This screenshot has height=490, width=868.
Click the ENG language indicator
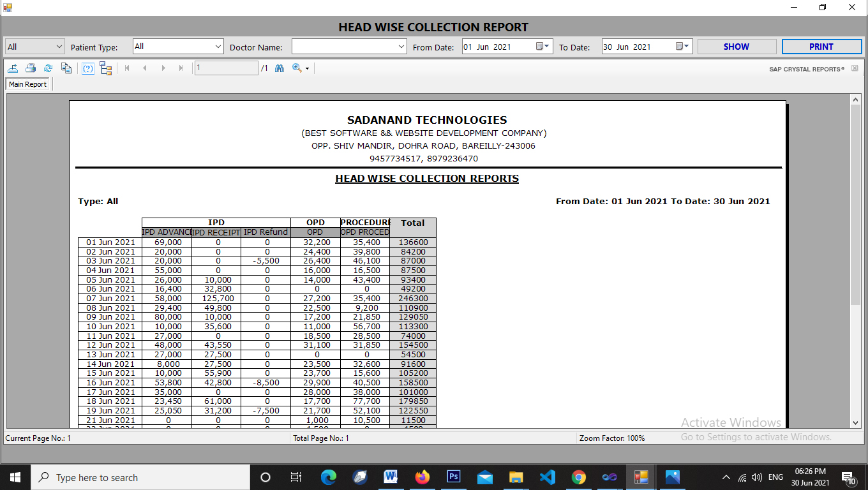(x=775, y=477)
